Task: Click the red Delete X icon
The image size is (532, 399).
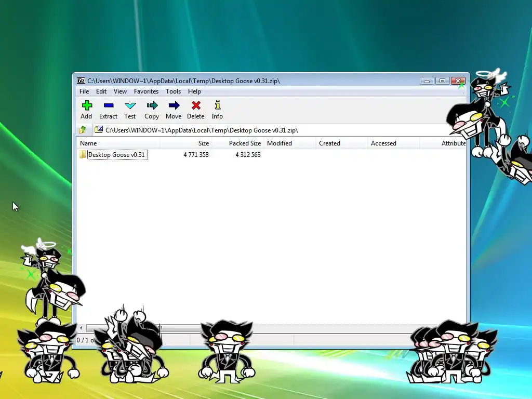Action: [x=196, y=105]
